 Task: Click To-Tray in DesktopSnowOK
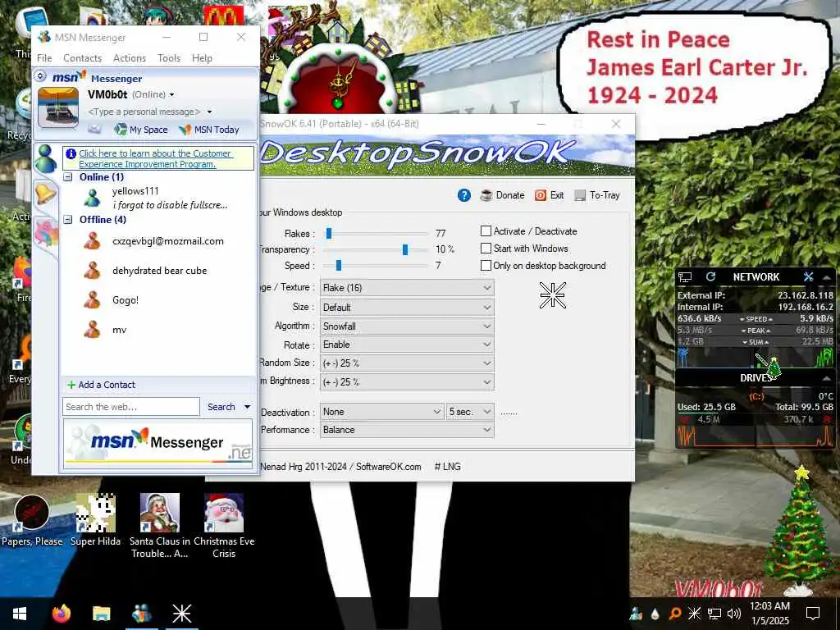tap(597, 195)
